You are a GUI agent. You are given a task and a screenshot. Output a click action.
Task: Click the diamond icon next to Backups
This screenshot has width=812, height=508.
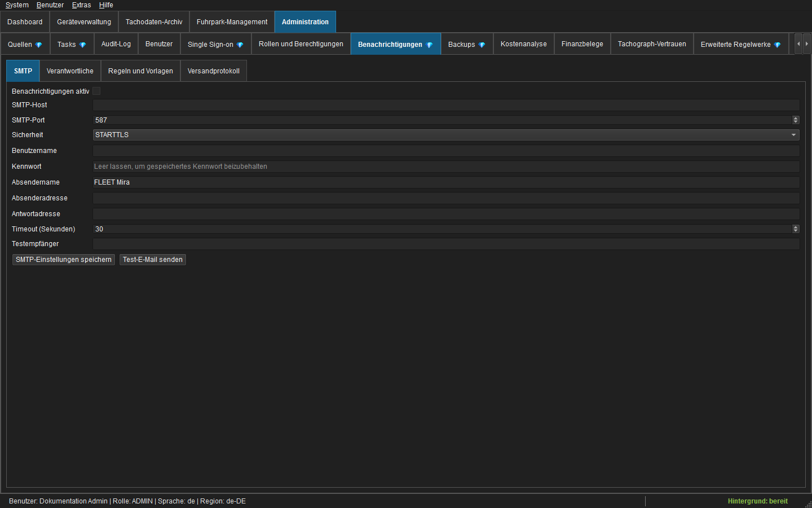pos(482,45)
